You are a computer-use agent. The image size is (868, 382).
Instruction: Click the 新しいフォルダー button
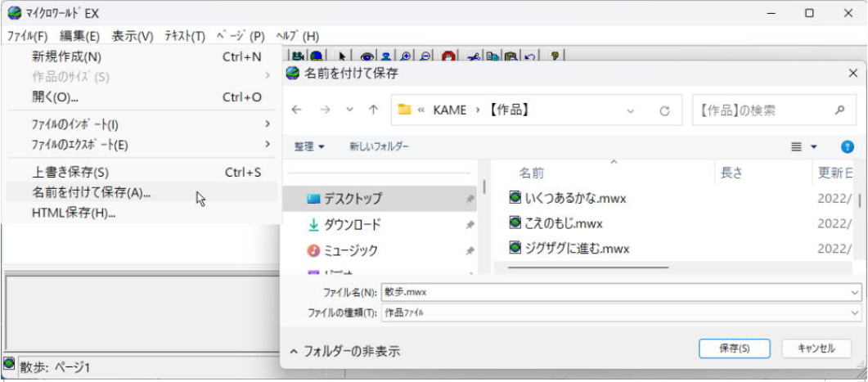380,146
